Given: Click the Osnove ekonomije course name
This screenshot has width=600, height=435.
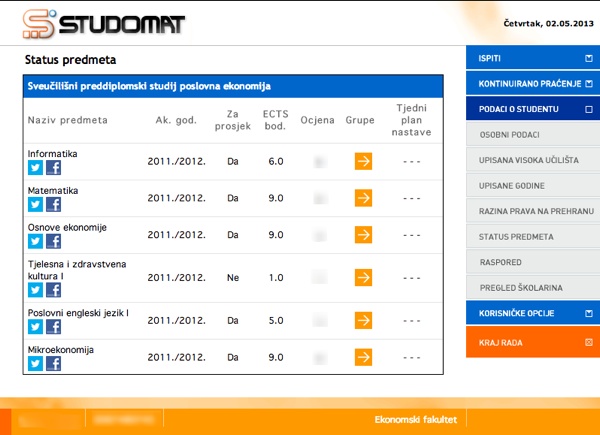Looking at the screenshot, I should point(67,227).
